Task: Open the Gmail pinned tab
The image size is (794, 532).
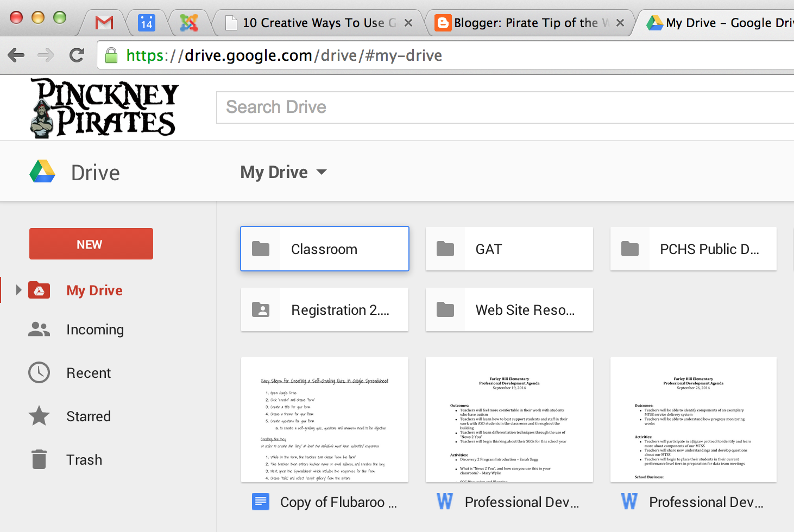Action: coord(104,23)
